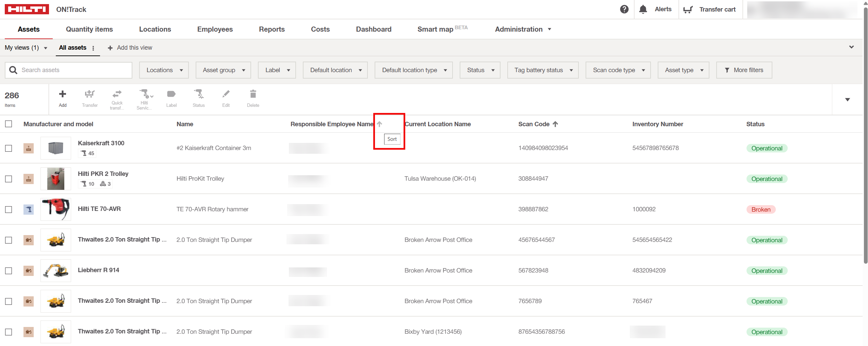Click the Hilti TE 70-AVR tool type icon

coord(29,210)
